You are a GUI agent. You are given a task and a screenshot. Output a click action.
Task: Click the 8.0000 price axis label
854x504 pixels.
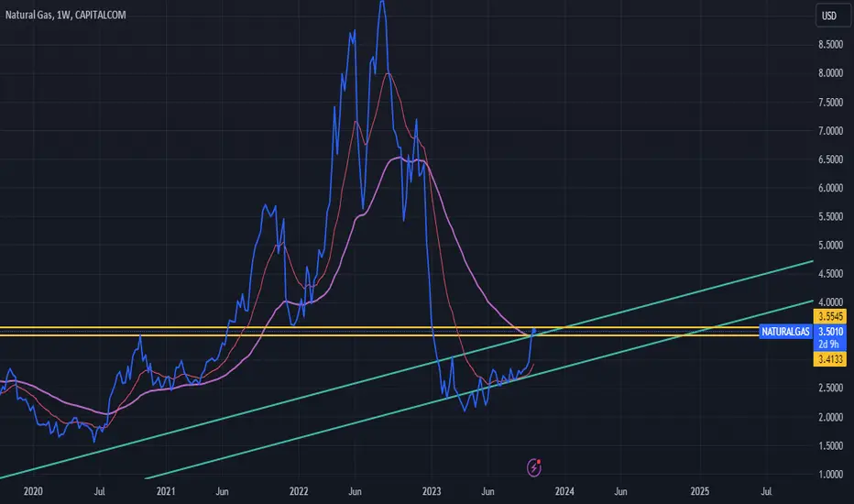click(830, 73)
